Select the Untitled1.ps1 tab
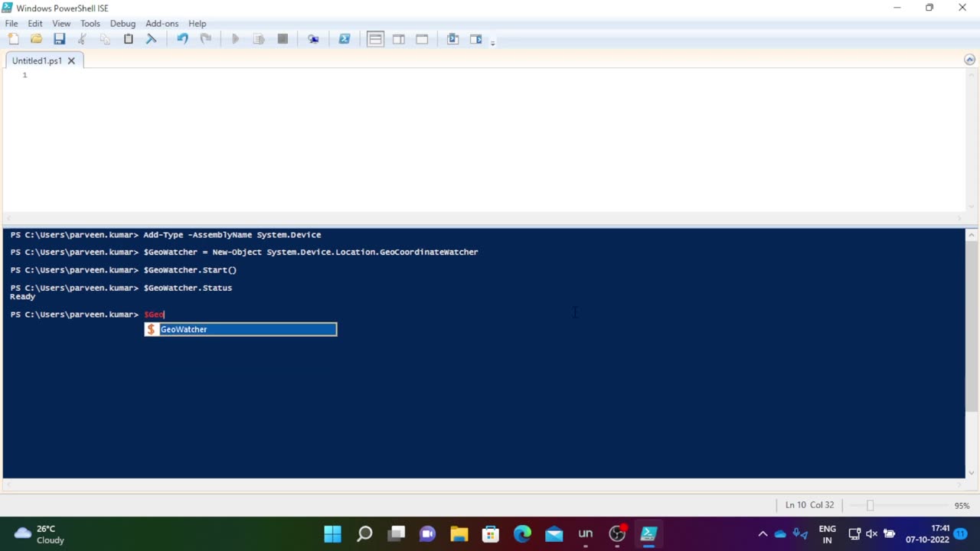 point(37,60)
